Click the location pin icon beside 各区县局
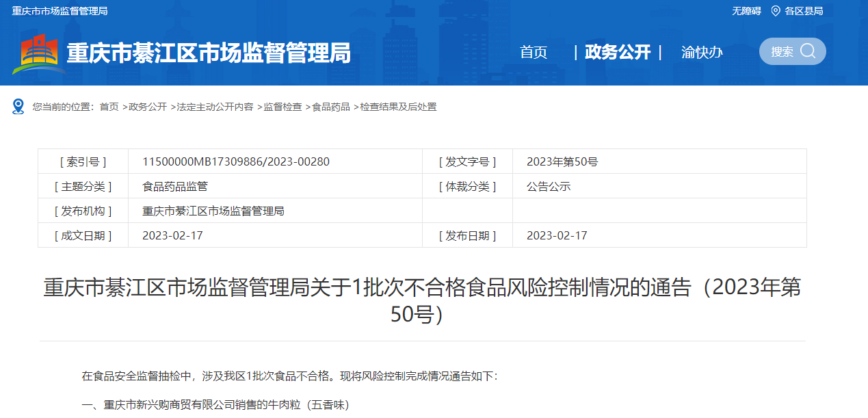Viewport: 868px width, 418px height. pyautogui.click(x=775, y=11)
